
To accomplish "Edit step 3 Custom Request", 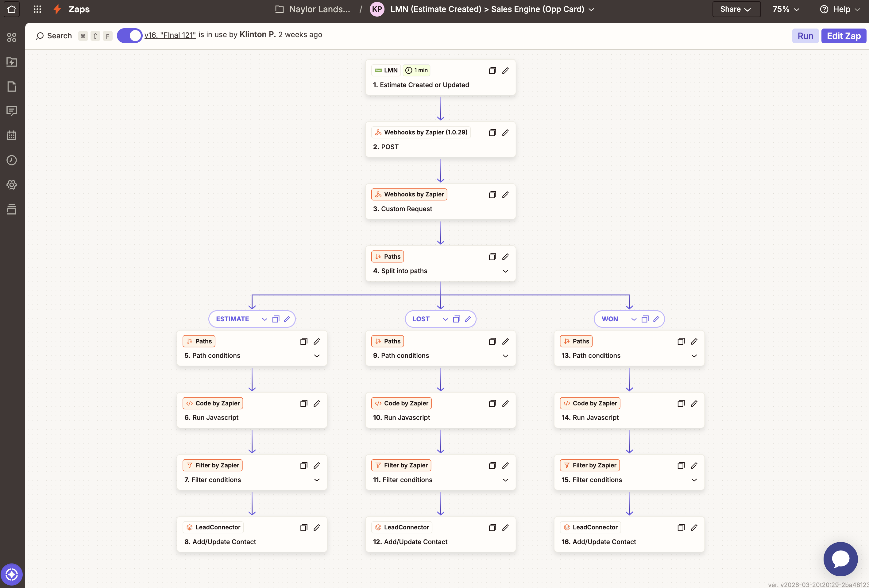I will [506, 195].
